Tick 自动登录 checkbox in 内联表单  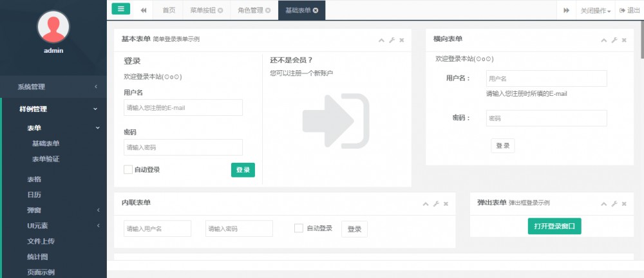tap(299, 228)
